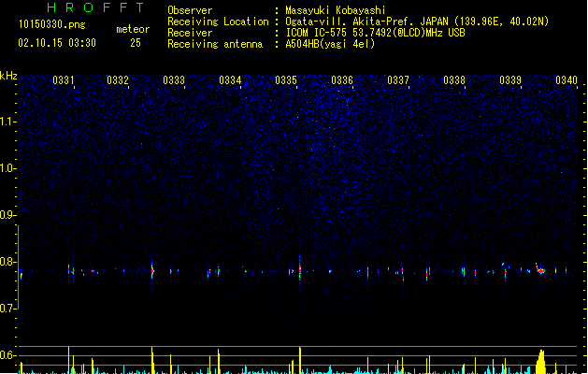The width and height of the screenshot is (588, 374).
Task: Click the Receiver label
Action: (x=190, y=33)
